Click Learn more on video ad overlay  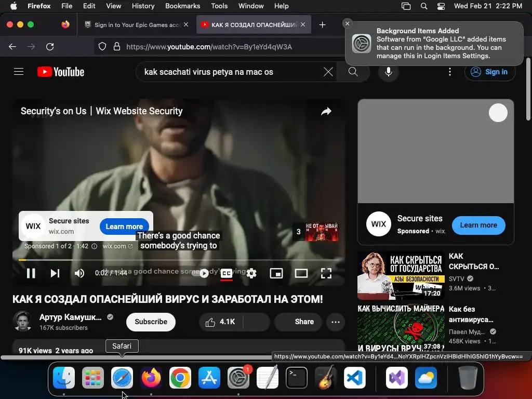pyautogui.click(x=124, y=227)
